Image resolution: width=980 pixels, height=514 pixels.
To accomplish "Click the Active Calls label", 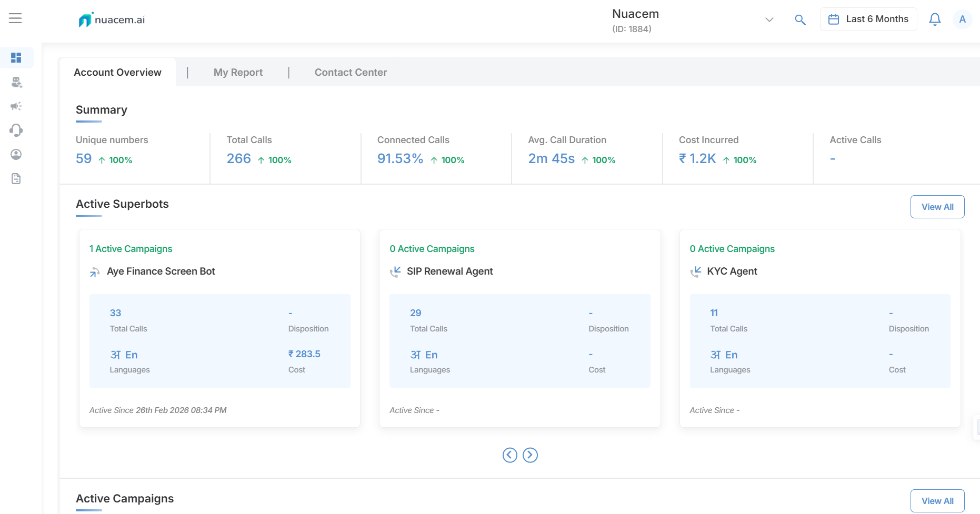I will pos(855,140).
